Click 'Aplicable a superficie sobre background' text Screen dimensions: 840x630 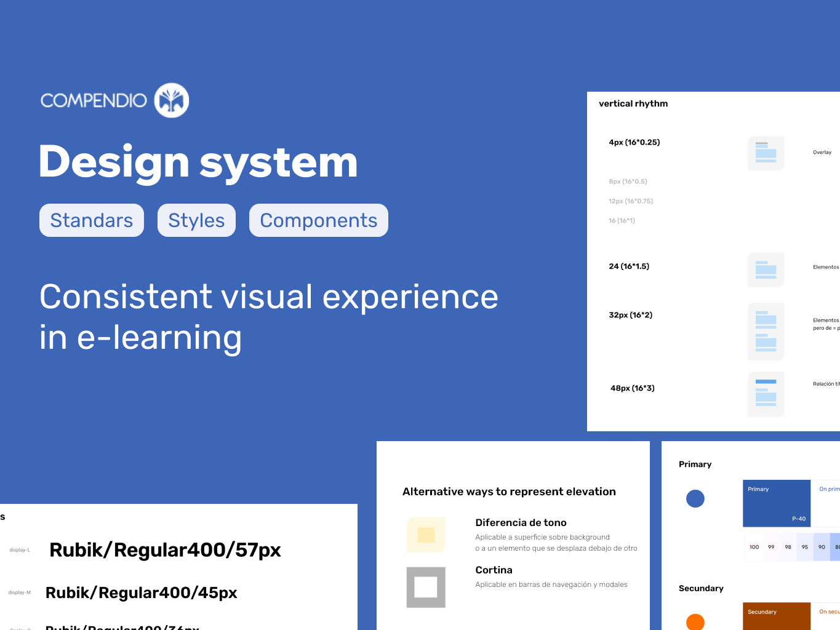coord(542,537)
